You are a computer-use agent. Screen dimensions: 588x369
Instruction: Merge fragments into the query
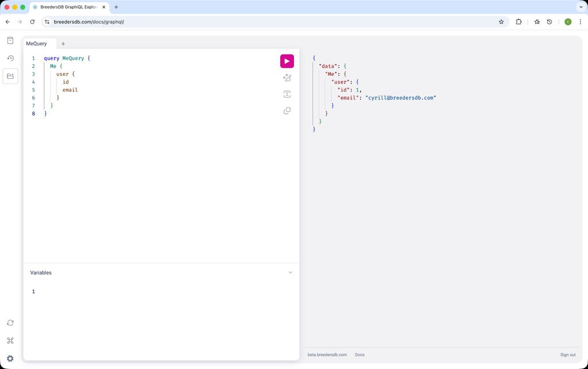287,94
